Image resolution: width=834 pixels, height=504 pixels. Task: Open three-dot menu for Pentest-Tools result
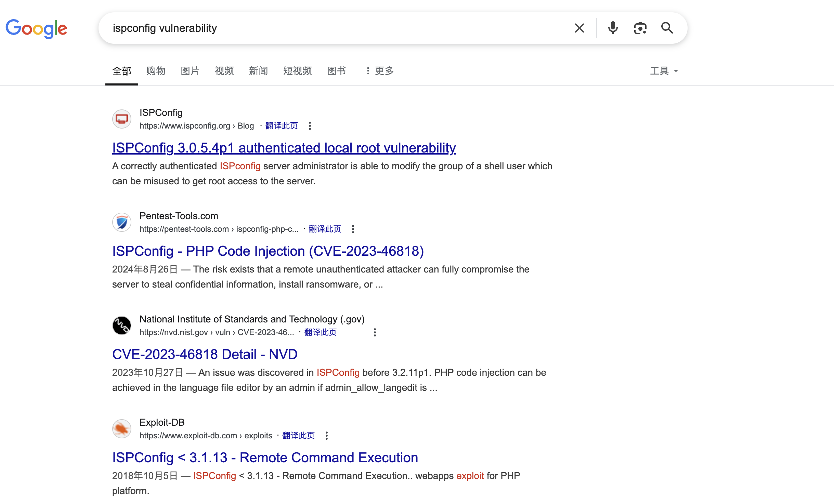pos(353,229)
